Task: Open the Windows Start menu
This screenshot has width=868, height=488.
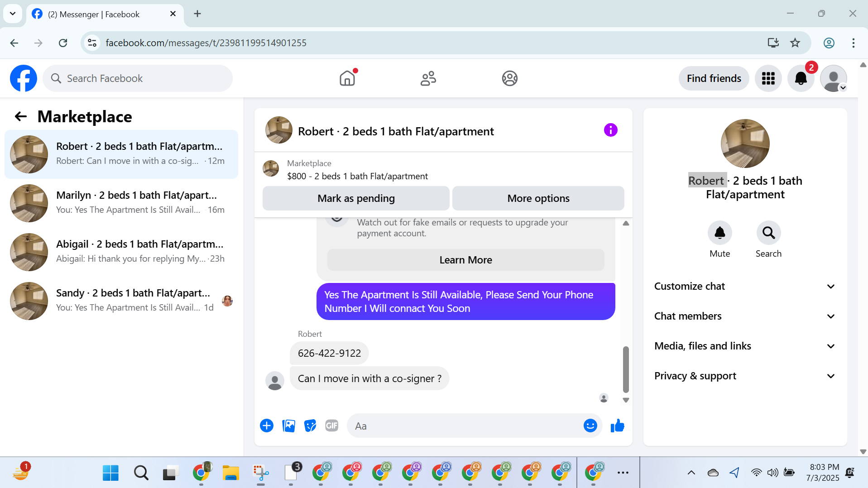Action: tap(110, 473)
